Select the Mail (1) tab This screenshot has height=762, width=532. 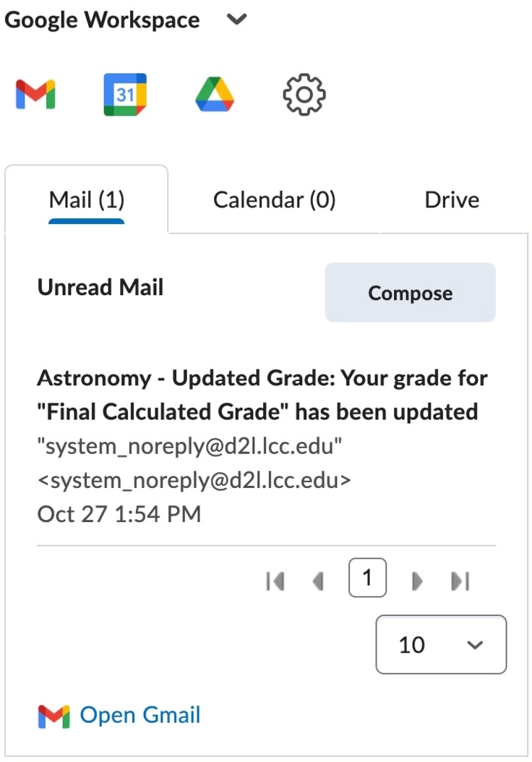(86, 200)
